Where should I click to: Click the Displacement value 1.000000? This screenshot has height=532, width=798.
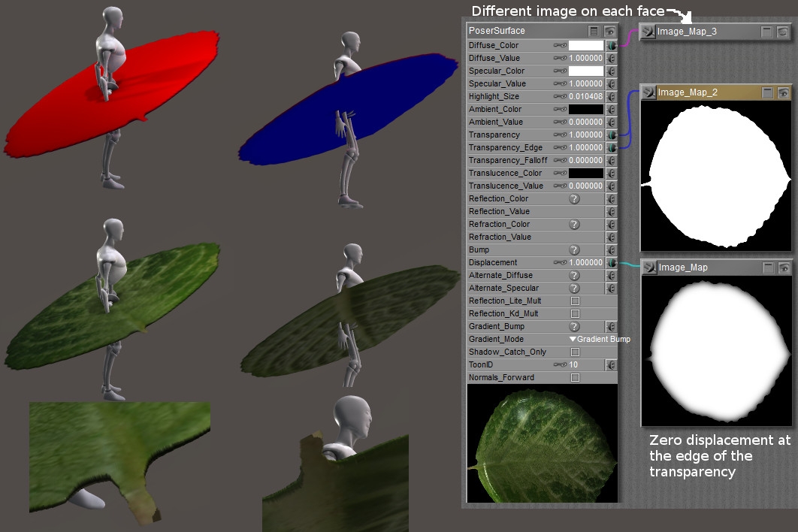(x=586, y=263)
